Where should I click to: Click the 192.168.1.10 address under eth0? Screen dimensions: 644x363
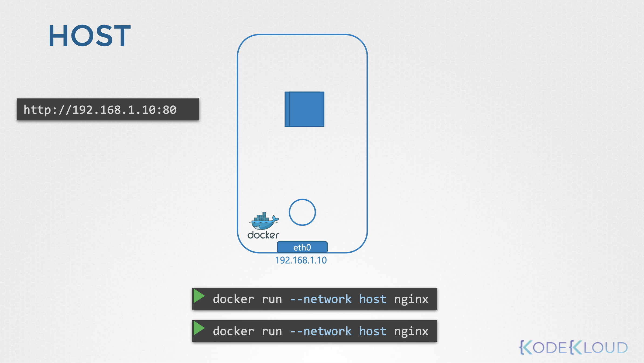pos(301,260)
